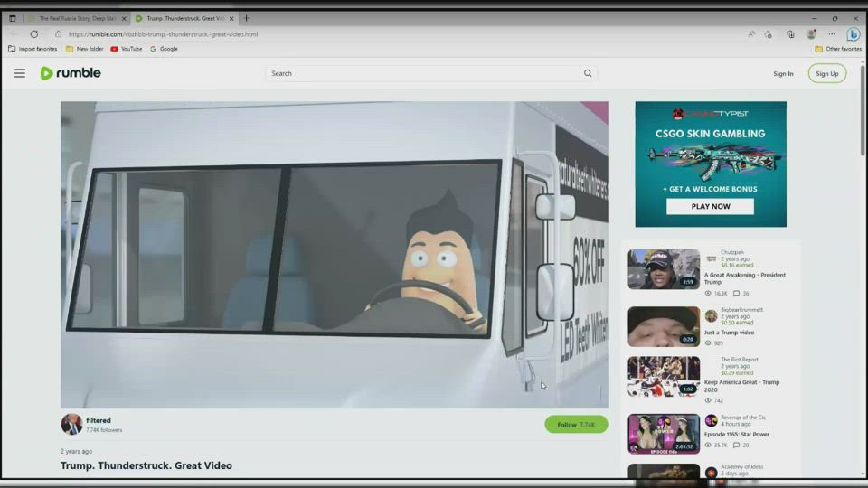This screenshot has width=868, height=488.
Task: Click the YouTube bookmark in favorites bar
Action: click(127, 49)
